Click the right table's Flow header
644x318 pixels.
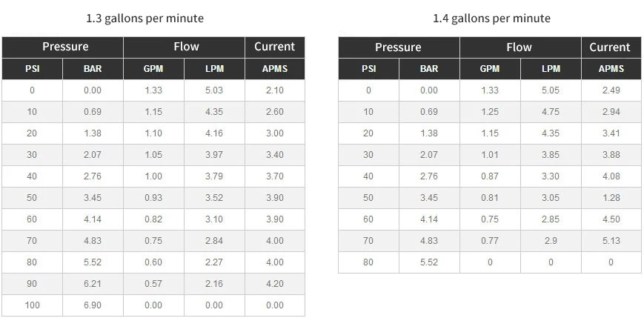519,47
